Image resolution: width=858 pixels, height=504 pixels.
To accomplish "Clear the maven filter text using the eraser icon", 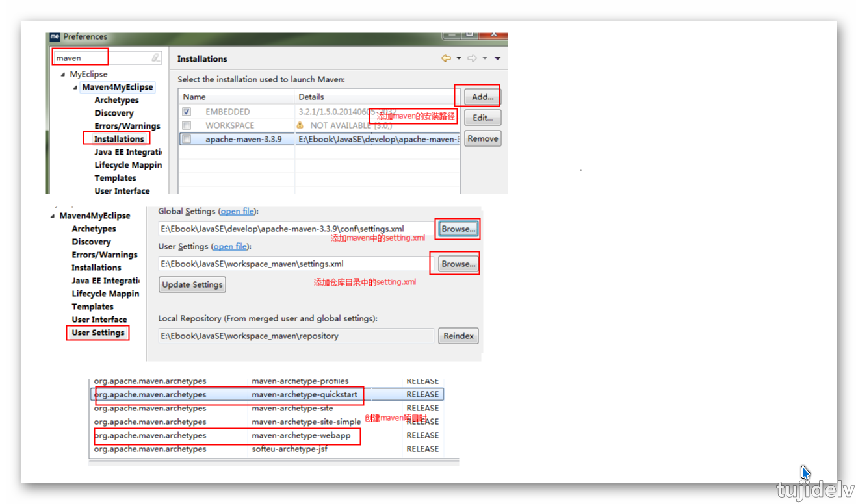I will click(x=155, y=58).
